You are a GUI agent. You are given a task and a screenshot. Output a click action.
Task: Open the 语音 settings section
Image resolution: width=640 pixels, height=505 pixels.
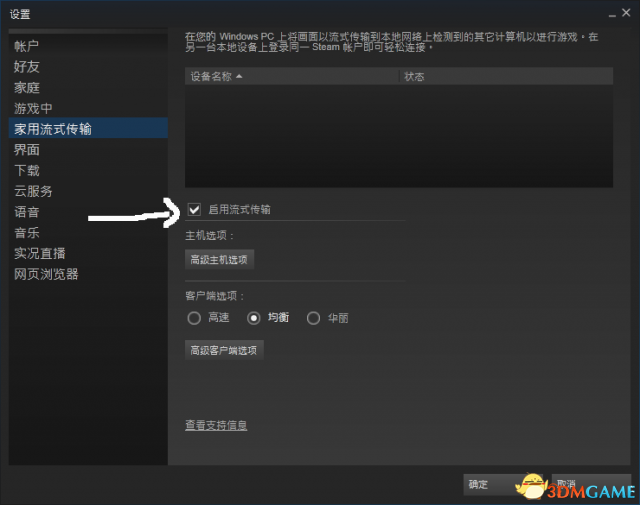point(27,212)
